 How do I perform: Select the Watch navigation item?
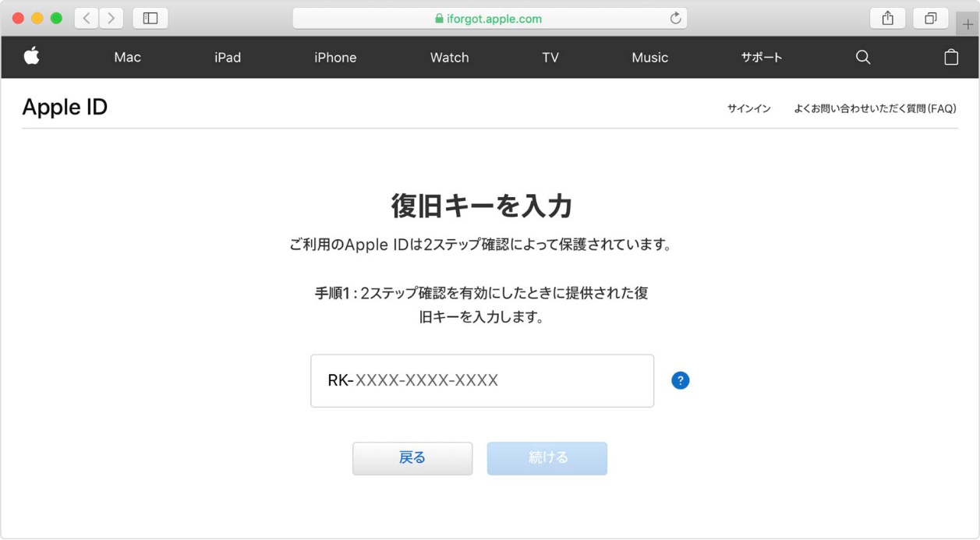(x=450, y=57)
